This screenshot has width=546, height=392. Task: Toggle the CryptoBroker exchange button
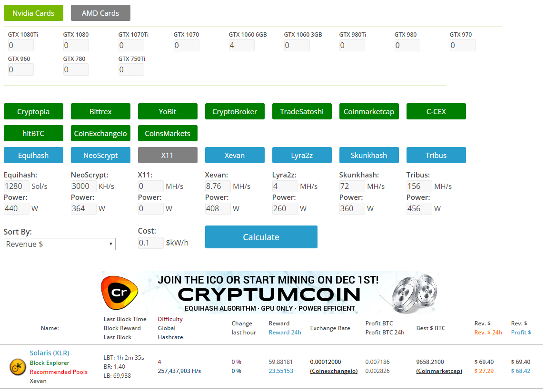click(x=235, y=111)
